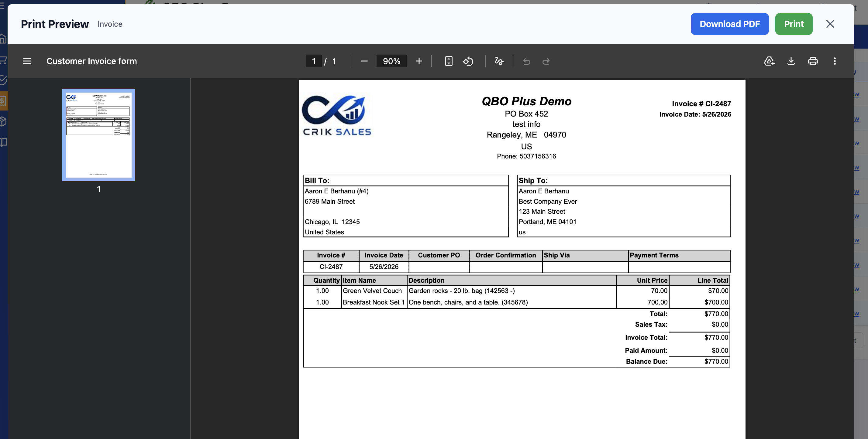Screen dimensions: 868x439
Task: Click the 'Green Velvet Couch' item name
Action: 372,291
